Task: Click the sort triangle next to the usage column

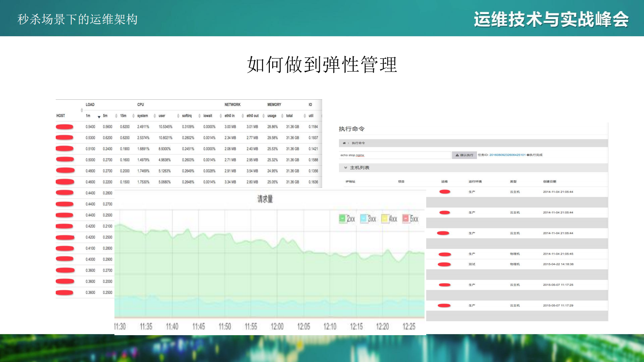Action: [x=263, y=115]
